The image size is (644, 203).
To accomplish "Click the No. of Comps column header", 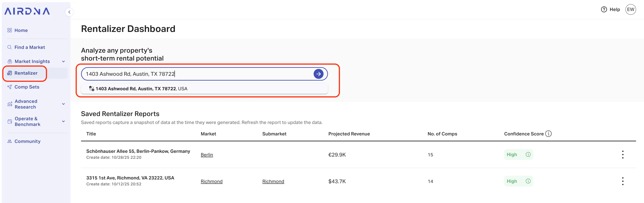I will pyautogui.click(x=442, y=134).
